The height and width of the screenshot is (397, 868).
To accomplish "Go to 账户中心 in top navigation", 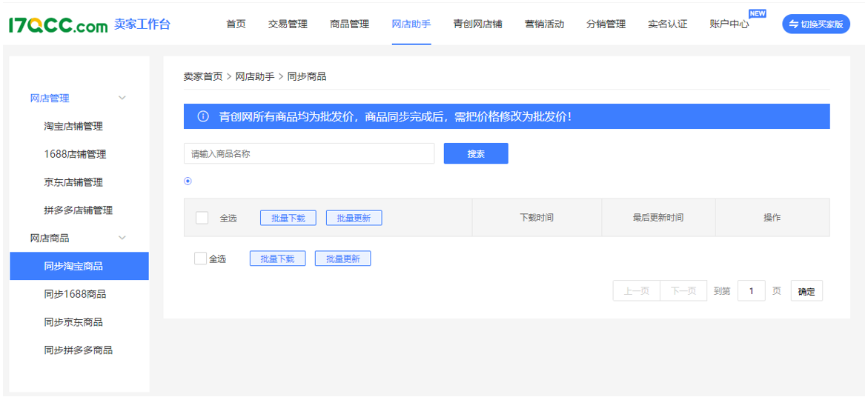I will 729,24.
